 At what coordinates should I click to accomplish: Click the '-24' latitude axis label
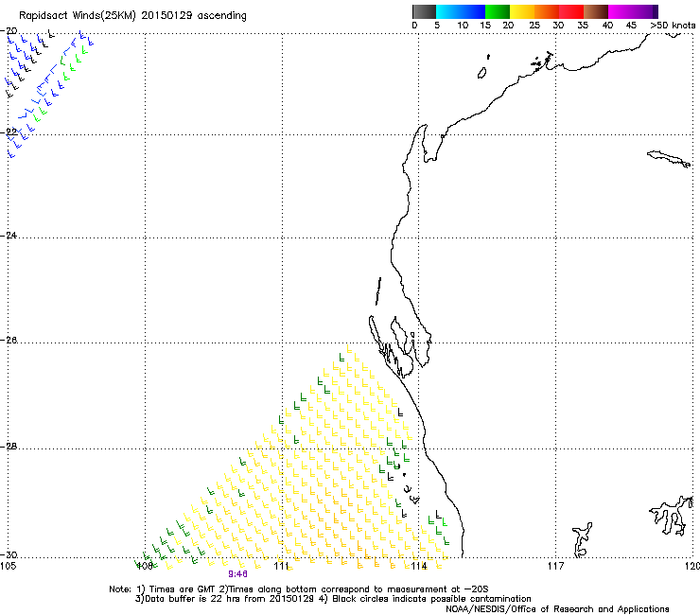9,235
